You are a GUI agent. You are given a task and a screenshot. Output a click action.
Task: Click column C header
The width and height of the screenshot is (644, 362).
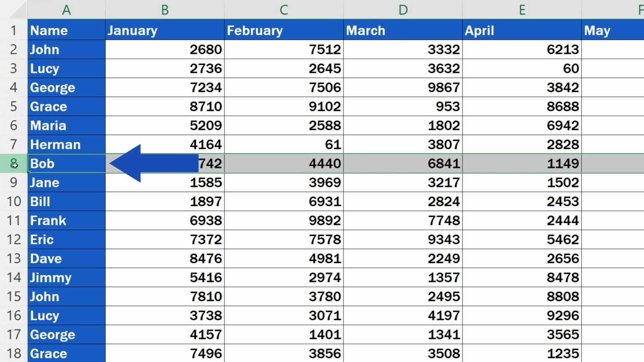click(284, 10)
